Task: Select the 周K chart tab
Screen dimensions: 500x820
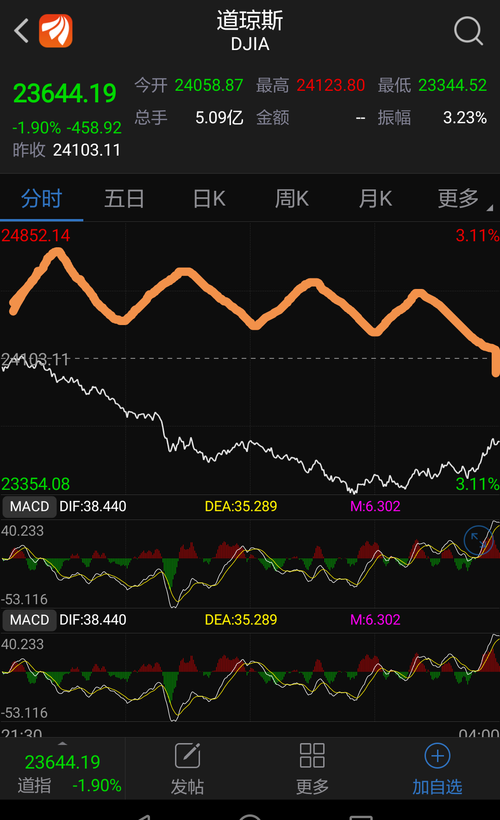Action: click(292, 199)
